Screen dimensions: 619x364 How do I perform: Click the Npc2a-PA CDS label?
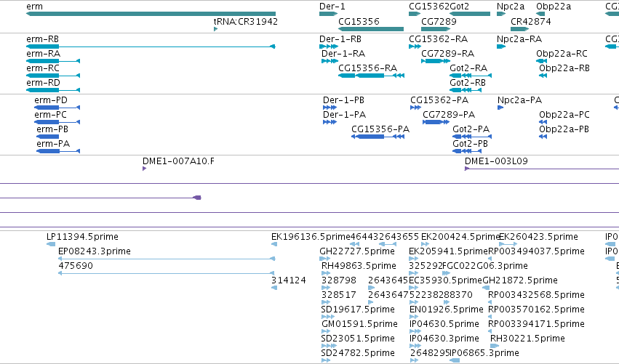coord(519,100)
